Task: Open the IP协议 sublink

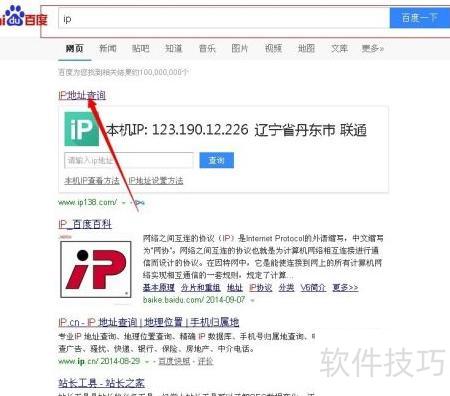Action: (x=261, y=287)
